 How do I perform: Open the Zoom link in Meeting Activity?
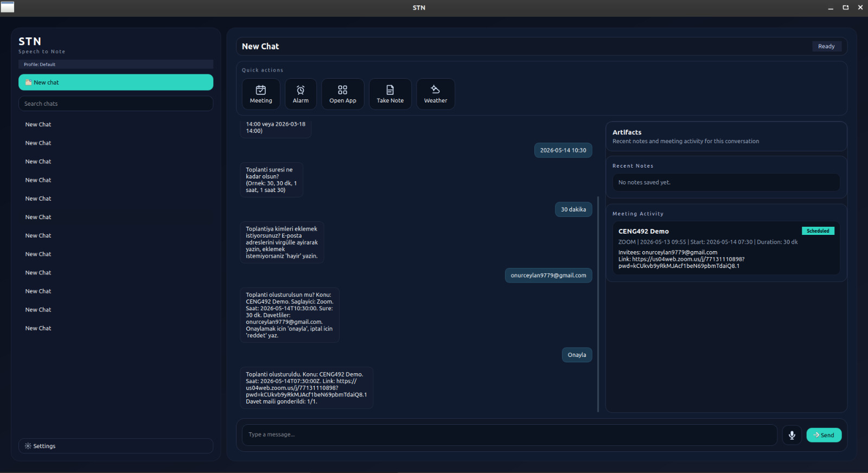tap(681, 263)
